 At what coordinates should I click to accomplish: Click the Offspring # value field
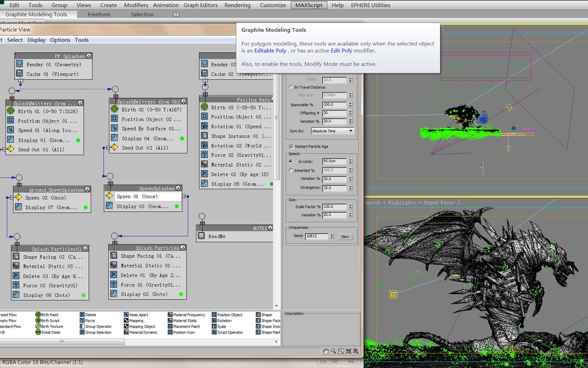334,113
